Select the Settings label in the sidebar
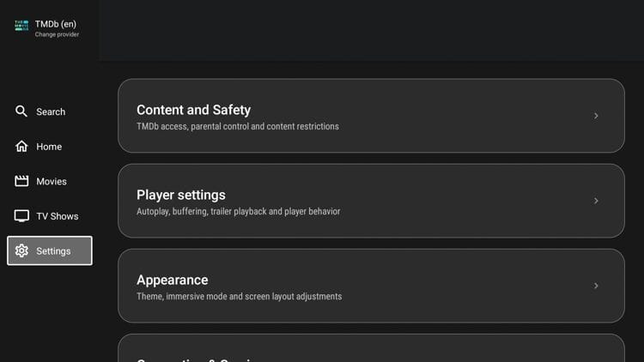This screenshot has height=362, width=644. pos(53,250)
